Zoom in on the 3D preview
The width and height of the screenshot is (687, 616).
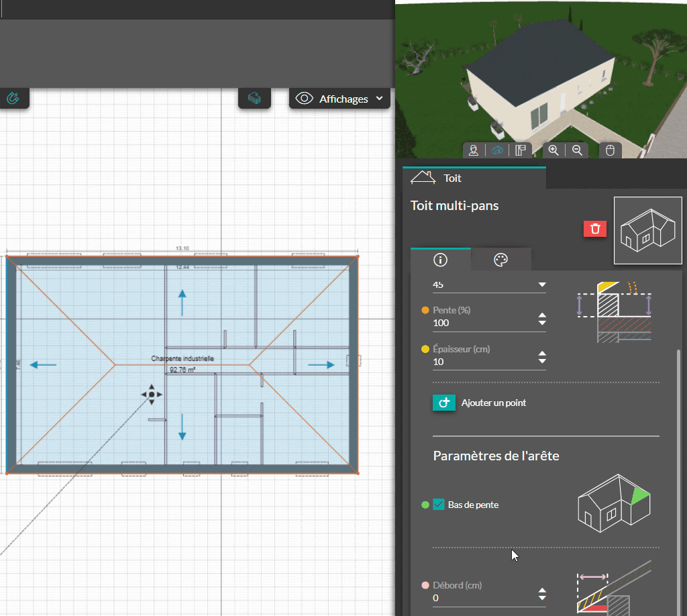pyautogui.click(x=553, y=150)
